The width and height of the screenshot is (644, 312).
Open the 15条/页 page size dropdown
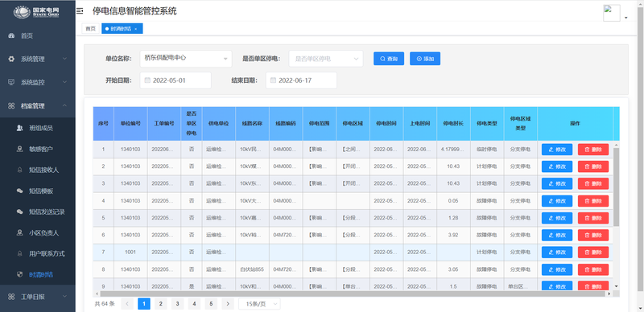pos(259,304)
